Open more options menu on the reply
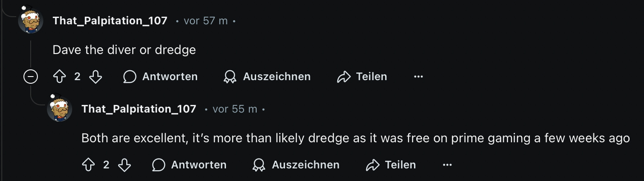 click(447, 165)
